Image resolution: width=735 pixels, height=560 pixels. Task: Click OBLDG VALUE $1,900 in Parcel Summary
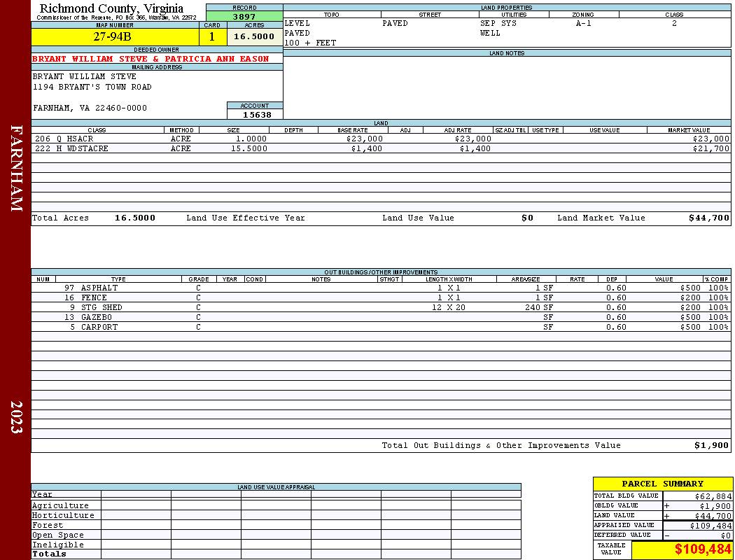pyautogui.click(x=715, y=506)
